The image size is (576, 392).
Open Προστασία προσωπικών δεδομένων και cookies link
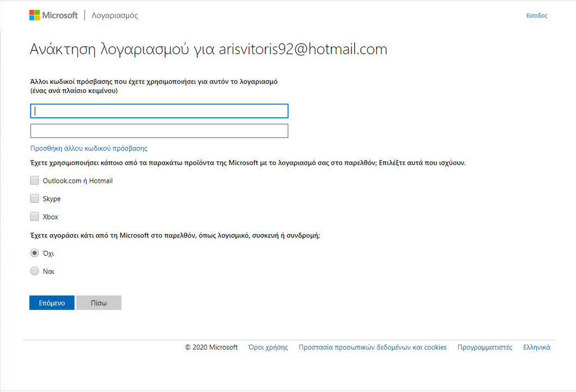[x=373, y=347]
